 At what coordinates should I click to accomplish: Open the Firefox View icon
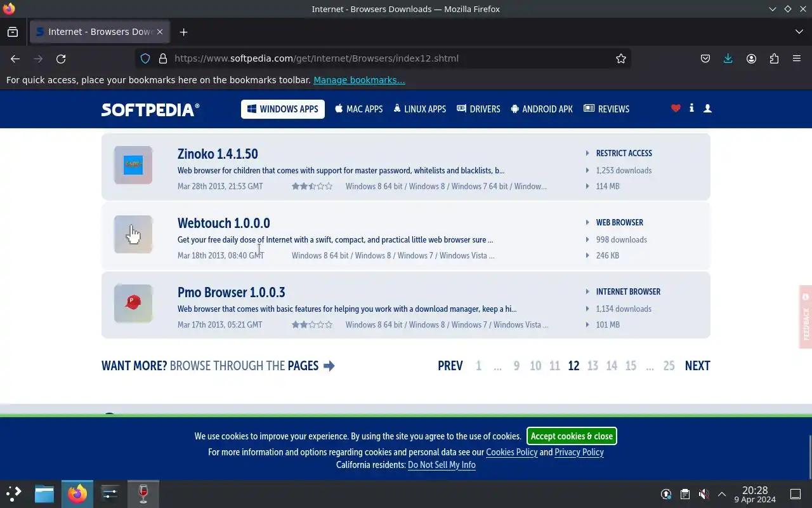click(x=13, y=32)
